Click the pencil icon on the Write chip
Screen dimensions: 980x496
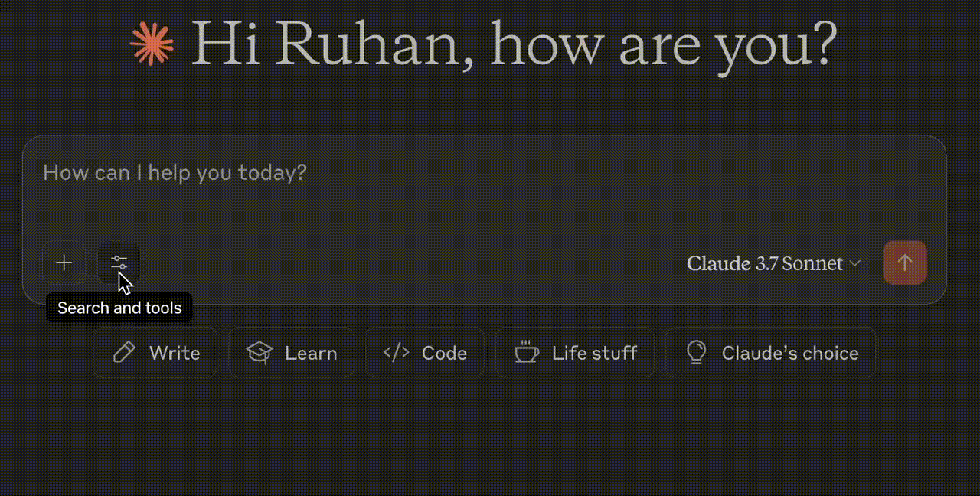[x=124, y=353]
